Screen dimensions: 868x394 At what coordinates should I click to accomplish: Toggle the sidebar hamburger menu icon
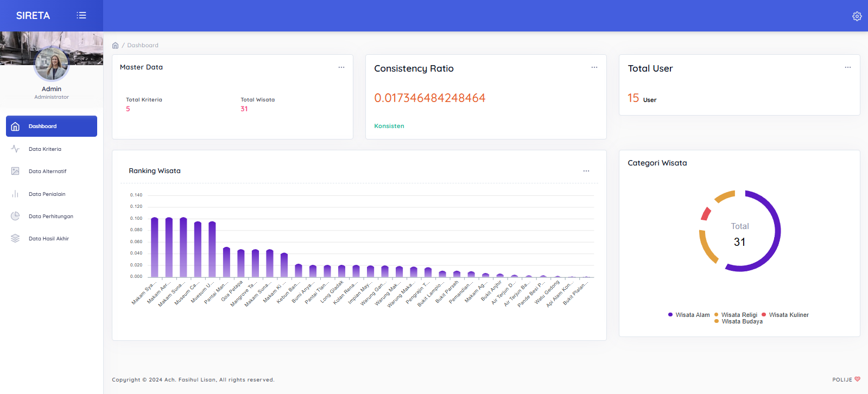pyautogui.click(x=81, y=15)
